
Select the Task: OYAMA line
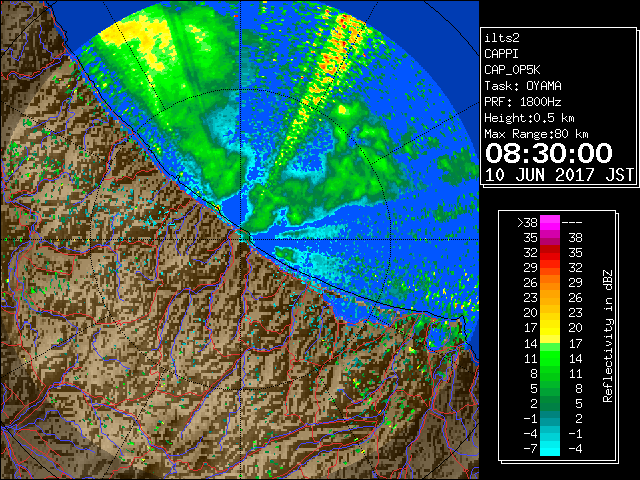523,86
